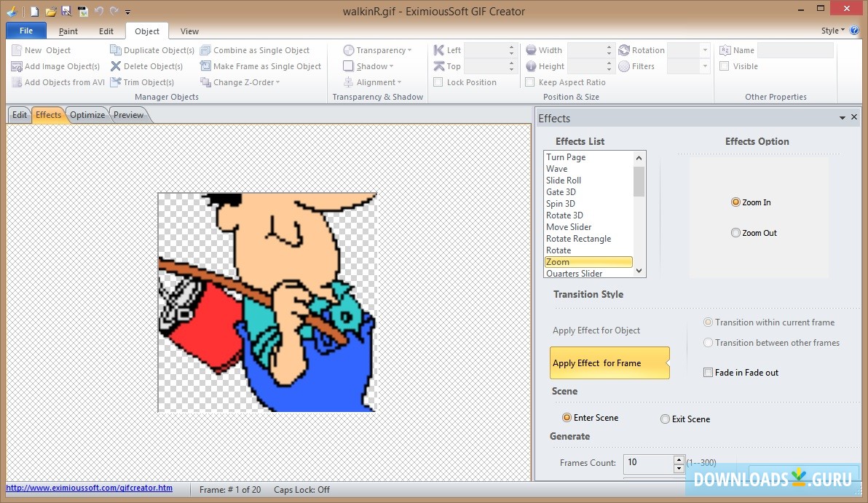
Task: Click Apply Effect for Object button
Action: (x=596, y=330)
